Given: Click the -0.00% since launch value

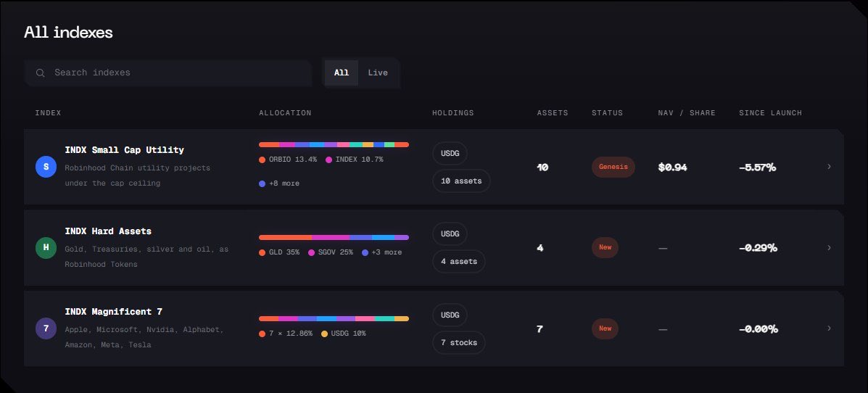Looking at the screenshot, I should tap(759, 329).
